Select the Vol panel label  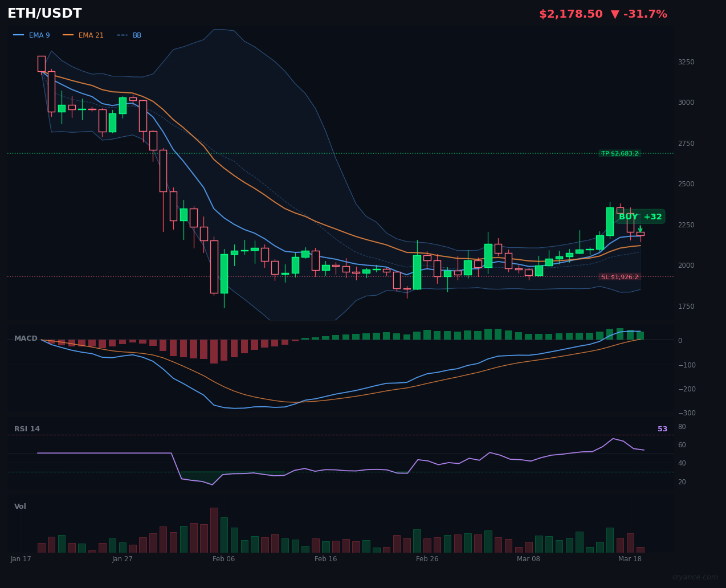pyautogui.click(x=19, y=506)
